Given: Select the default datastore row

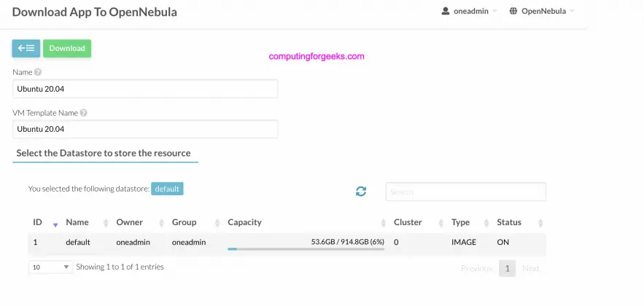Looking at the screenshot, I should point(77,242).
